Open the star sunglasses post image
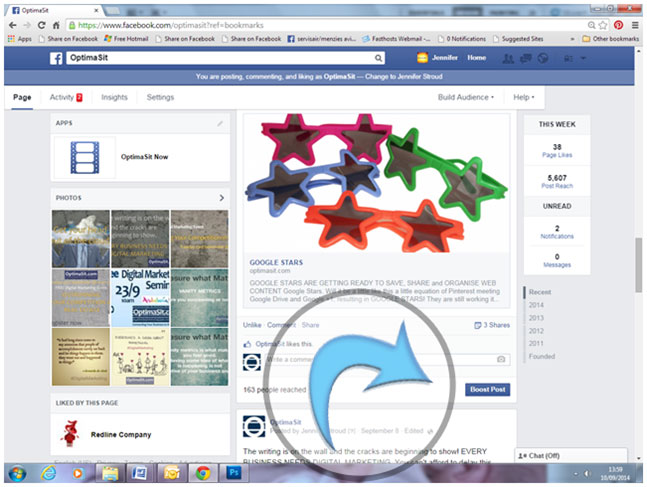The width and height of the screenshot is (647, 487). click(376, 183)
